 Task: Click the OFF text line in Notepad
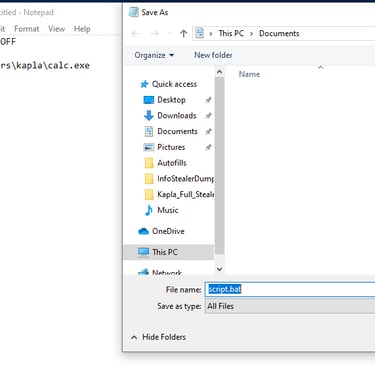pyautogui.click(x=8, y=42)
